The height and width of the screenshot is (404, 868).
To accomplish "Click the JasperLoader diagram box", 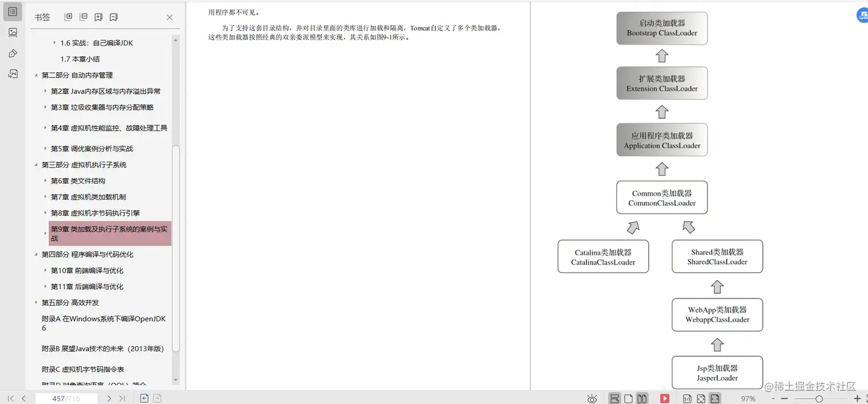I will pyautogui.click(x=718, y=373).
